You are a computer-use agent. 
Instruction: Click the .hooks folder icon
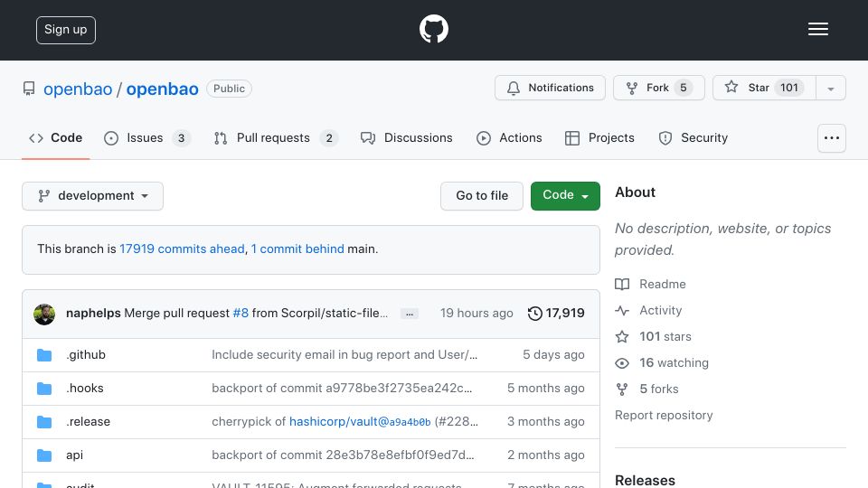(x=44, y=389)
